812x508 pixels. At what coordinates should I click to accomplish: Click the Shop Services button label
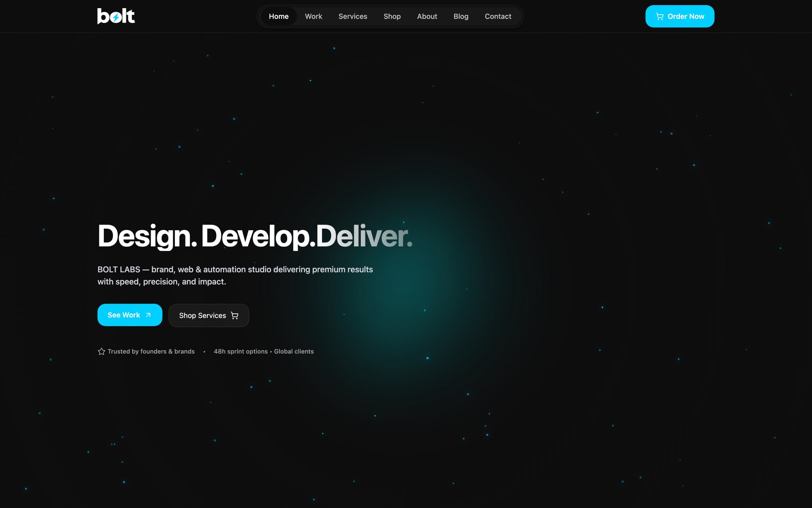[x=202, y=316]
